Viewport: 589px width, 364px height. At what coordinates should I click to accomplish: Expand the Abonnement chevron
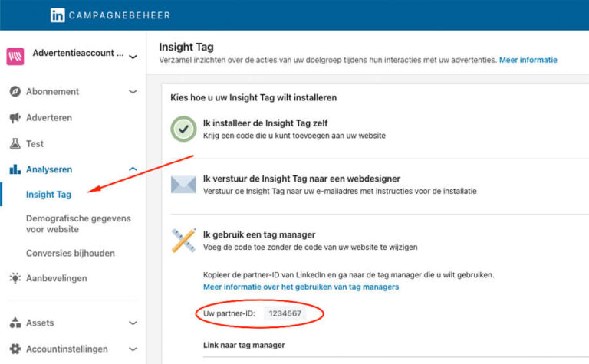click(133, 91)
